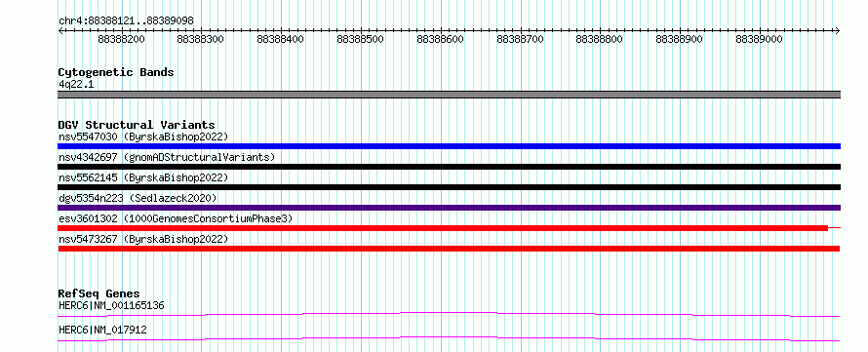This screenshot has height=352, width=868.
Task: Click the chr4:88388121..88389098 coordinate label
Action: coord(126,20)
